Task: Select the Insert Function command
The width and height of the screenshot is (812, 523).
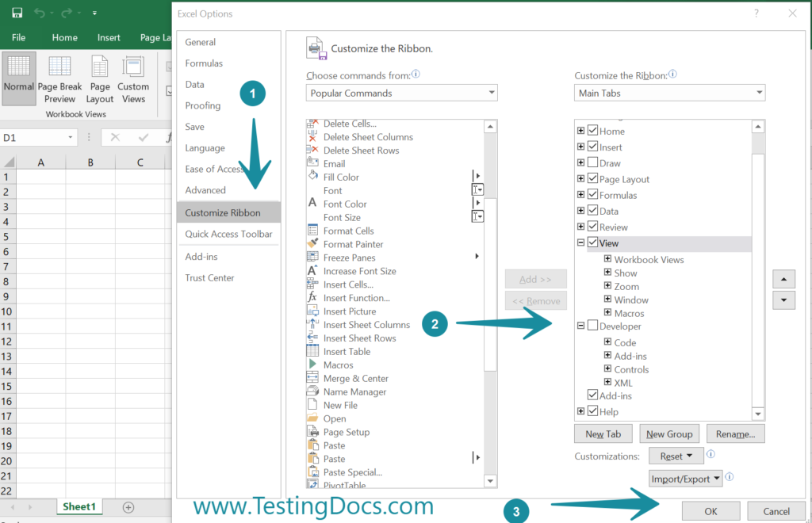Action: 351,297
